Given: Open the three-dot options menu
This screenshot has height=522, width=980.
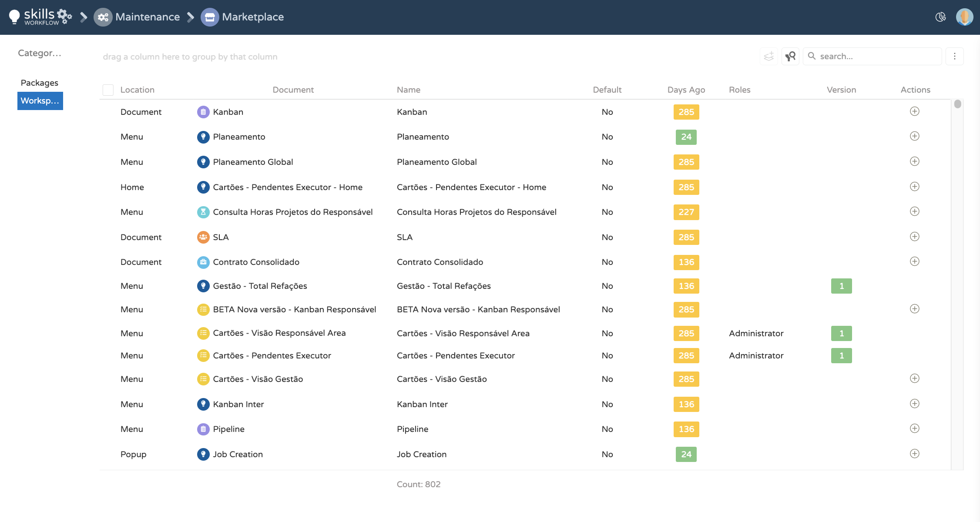Looking at the screenshot, I should [x=955, y=56].
